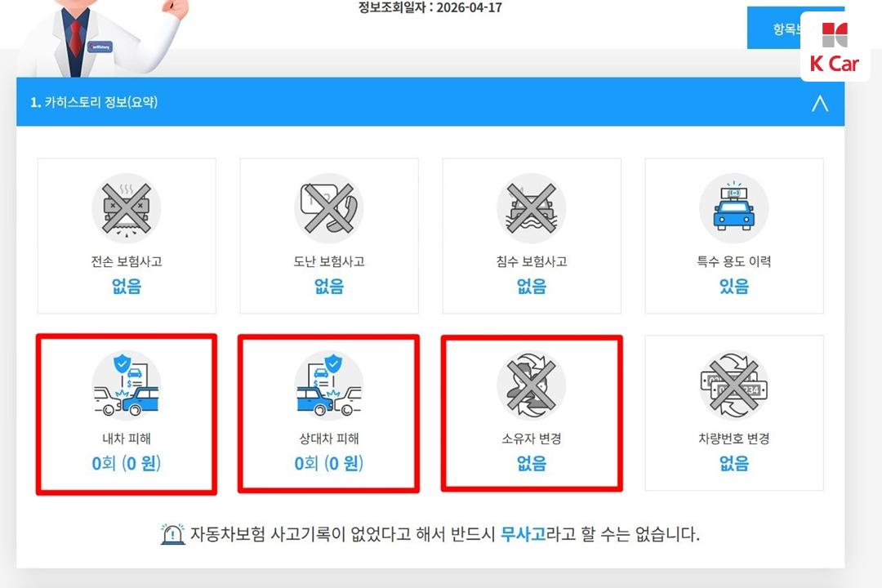Image resolution: width=882 pixels, height=588 pixels.
Task: Click the 차량번호 변경 license plate icon
Action: (x=734, y=385)
